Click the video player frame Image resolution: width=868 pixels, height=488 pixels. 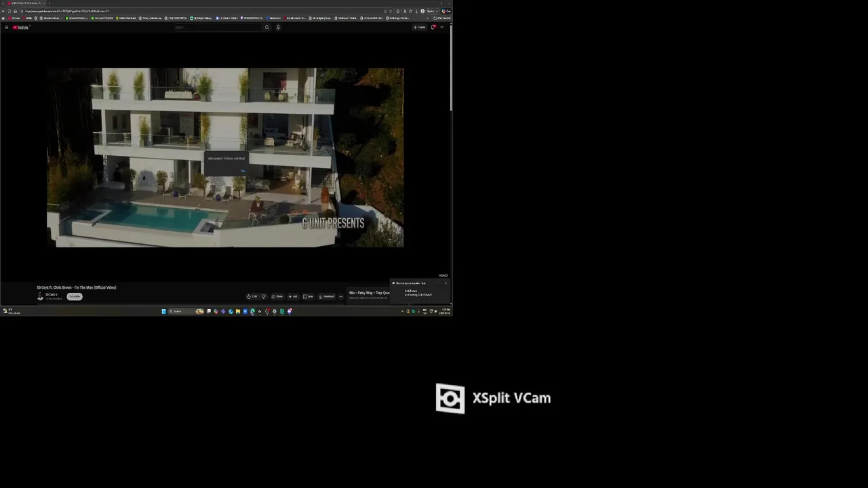pos(225,157)
